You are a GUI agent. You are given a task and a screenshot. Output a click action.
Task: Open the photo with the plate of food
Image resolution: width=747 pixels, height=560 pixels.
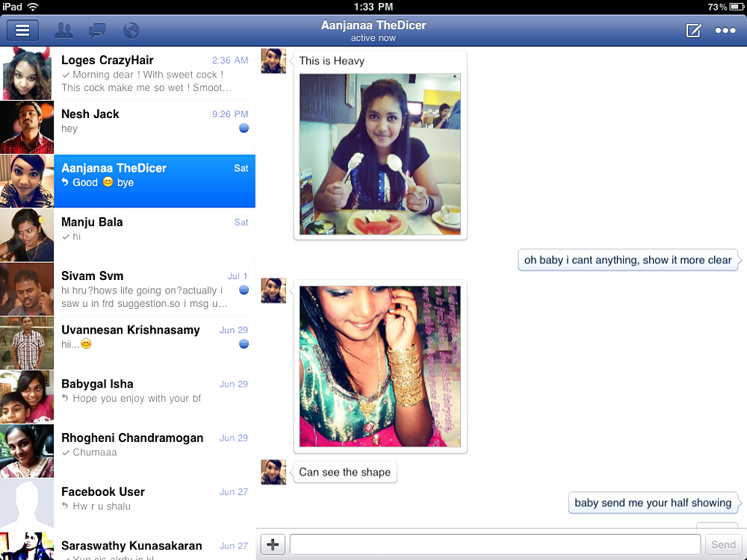tap(380, 154)
